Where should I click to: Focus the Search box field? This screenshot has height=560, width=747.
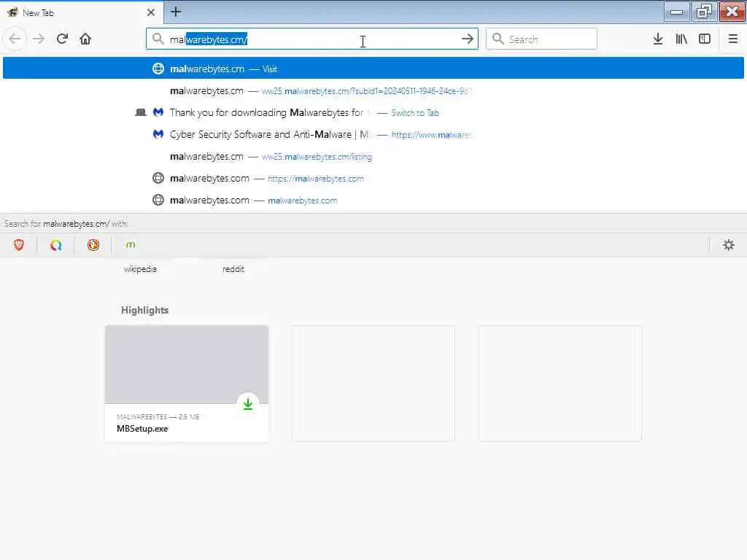[541, 39]
